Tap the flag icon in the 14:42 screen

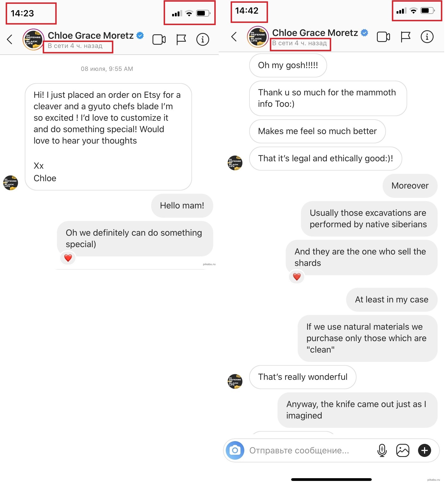coord(406,37)
